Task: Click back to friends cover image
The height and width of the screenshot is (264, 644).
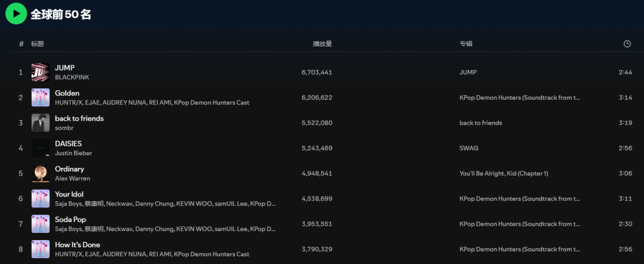Action: pos(41,122)
